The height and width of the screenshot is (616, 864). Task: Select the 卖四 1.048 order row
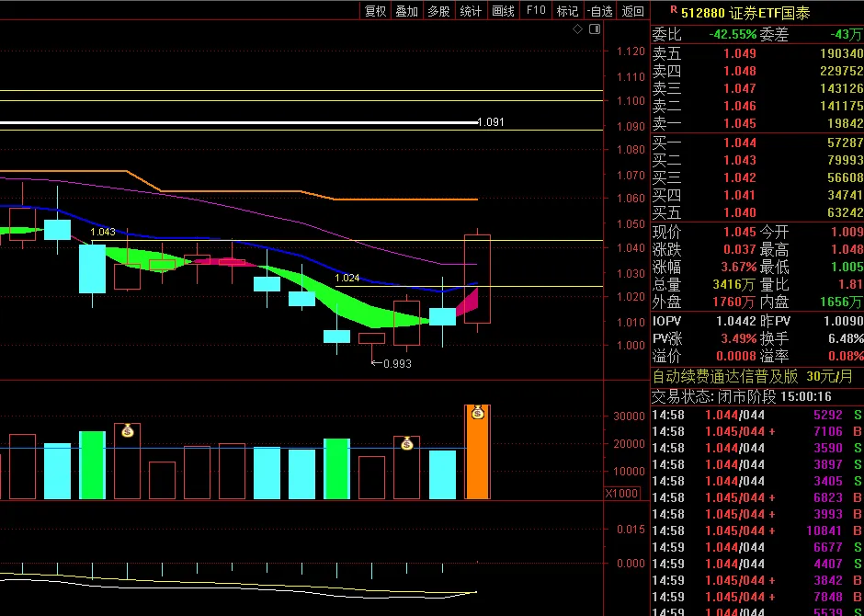[757, 71]
